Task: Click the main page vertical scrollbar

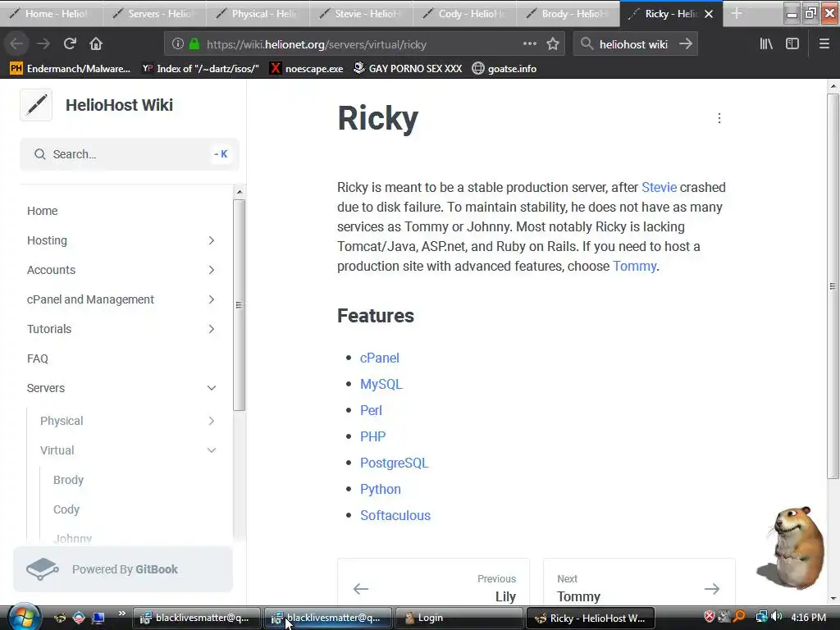Action: click(833, 286)
